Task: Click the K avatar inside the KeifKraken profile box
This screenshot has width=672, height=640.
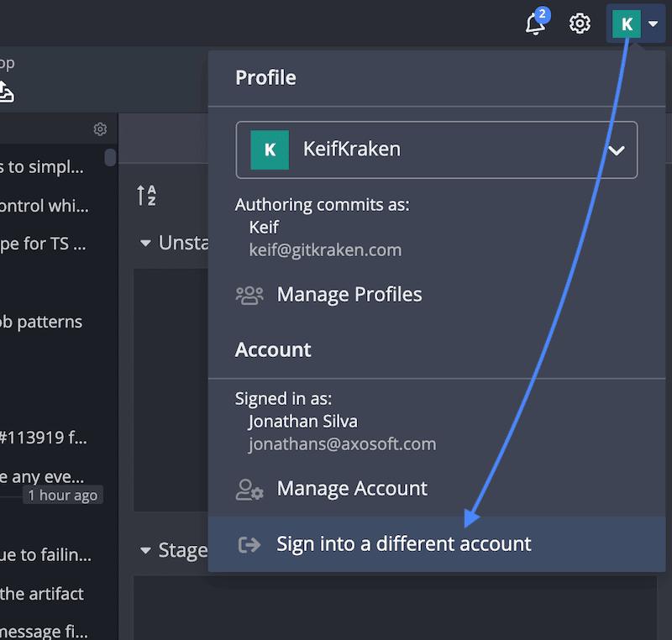Action: [270, 150]
